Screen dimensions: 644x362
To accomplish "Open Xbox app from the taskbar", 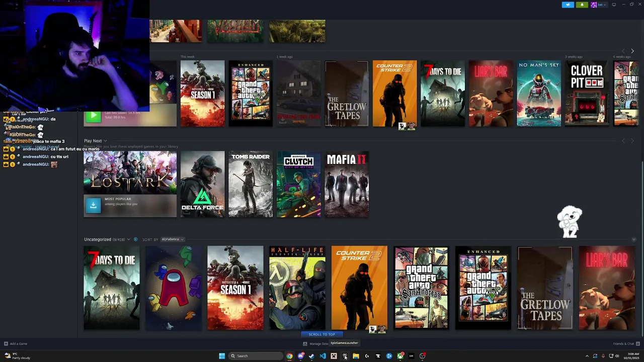I will coord(400,356).
